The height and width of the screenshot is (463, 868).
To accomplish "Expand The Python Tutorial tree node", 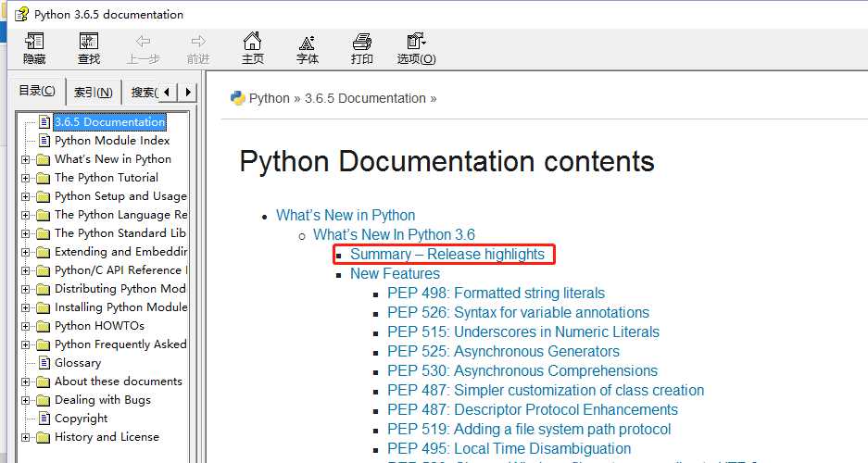I will (25, 178).
